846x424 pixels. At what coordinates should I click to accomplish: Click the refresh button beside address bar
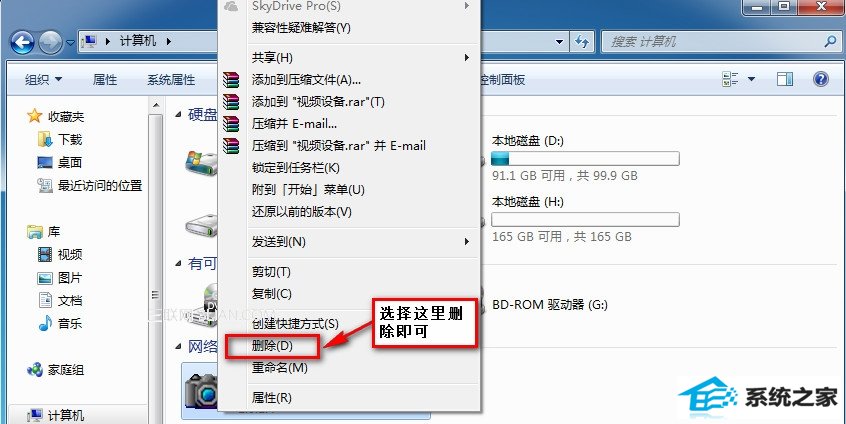[x=581, y=42]
